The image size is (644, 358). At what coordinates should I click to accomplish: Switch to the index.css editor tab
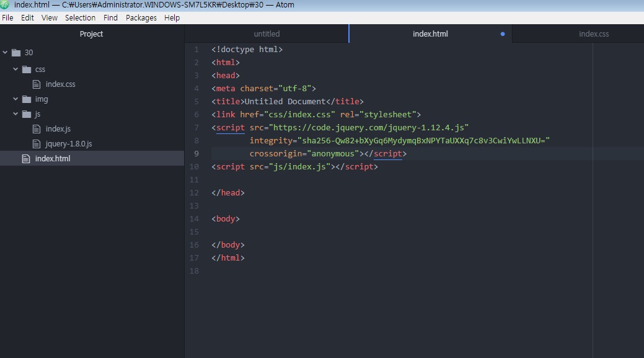[x=594, y=34]
